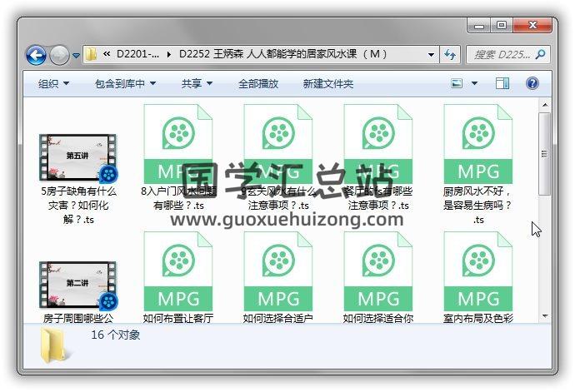Select the 9玄关风水有什么 MPG file icon

pyautogui.click(x=278, y=144)
